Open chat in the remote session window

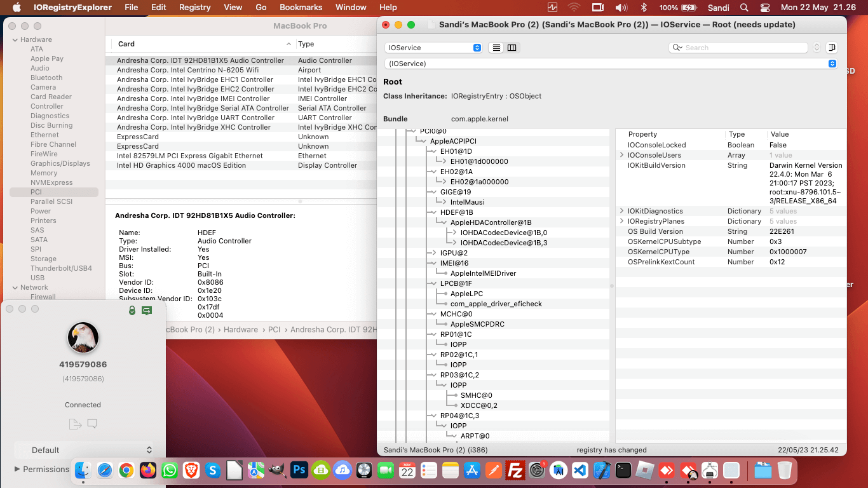point(92,424)
